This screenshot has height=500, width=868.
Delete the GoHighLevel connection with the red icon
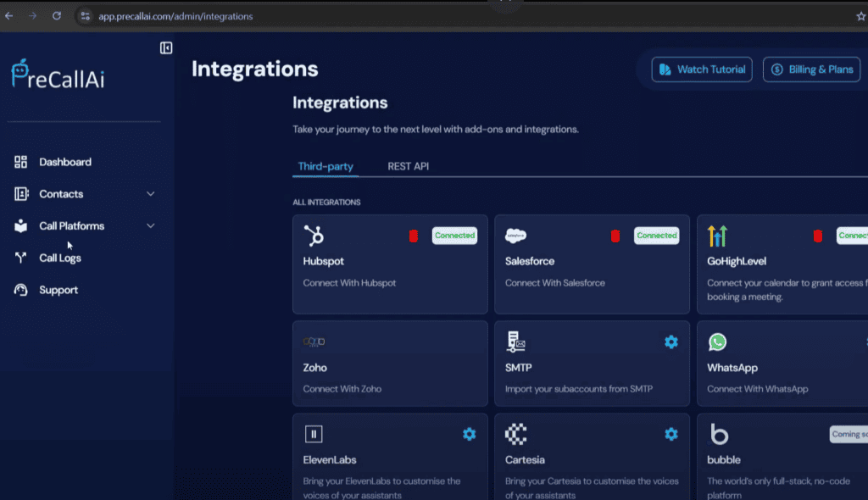click(x=818, y=236)
